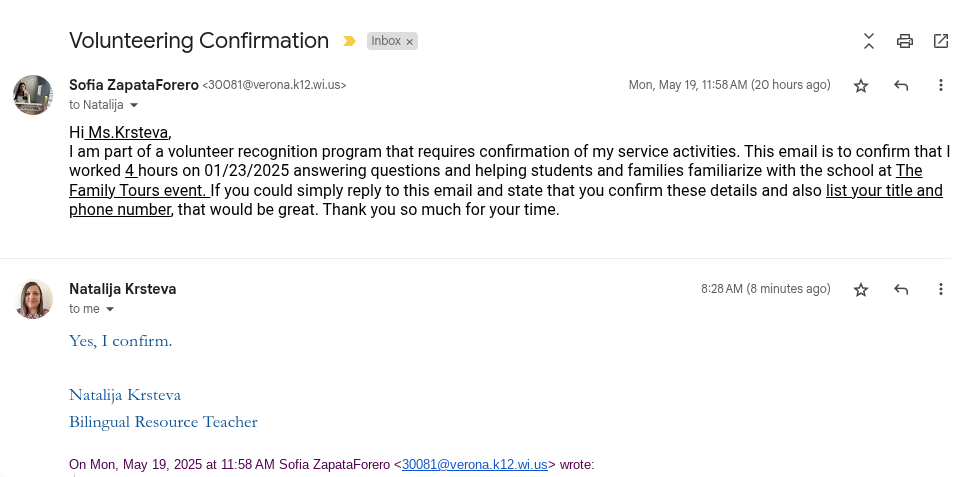Image resolution: width=963 pixels, height=477 pixels.
Task: Print all messages in thread
Action: [x=905, y=41]
